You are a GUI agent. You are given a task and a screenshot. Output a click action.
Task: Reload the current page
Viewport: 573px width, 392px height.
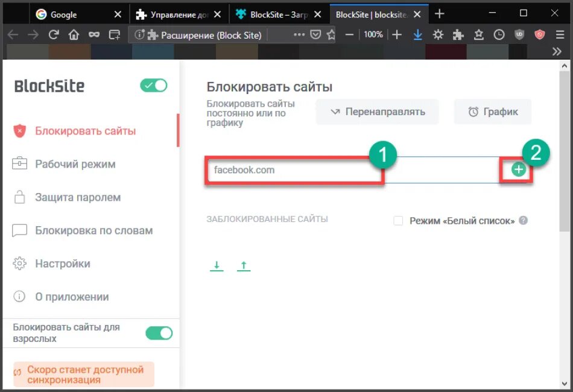[x=54, y=35]
